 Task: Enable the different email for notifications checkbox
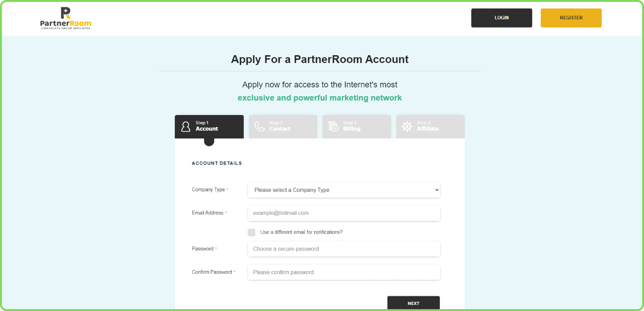tap(252, 232)
